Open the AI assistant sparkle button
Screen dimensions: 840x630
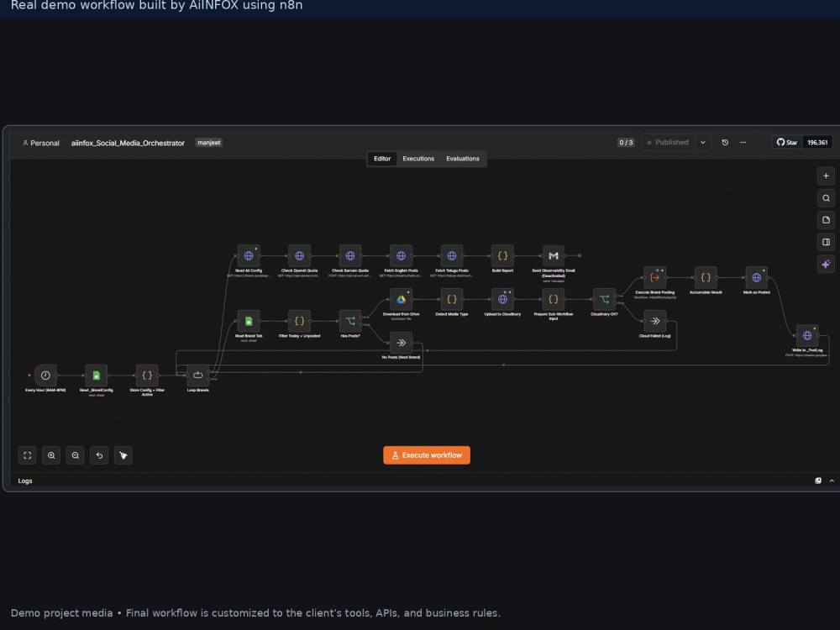[826, 264]
